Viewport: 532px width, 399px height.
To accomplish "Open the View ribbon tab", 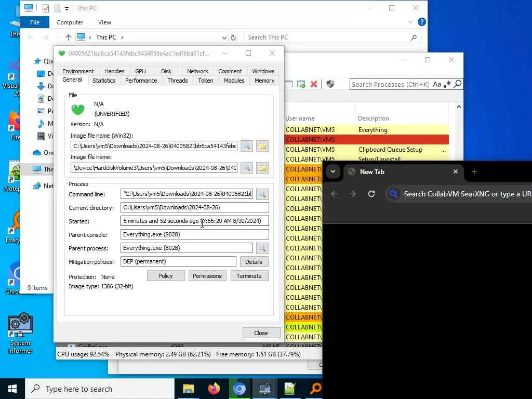I will click(104, 22).
